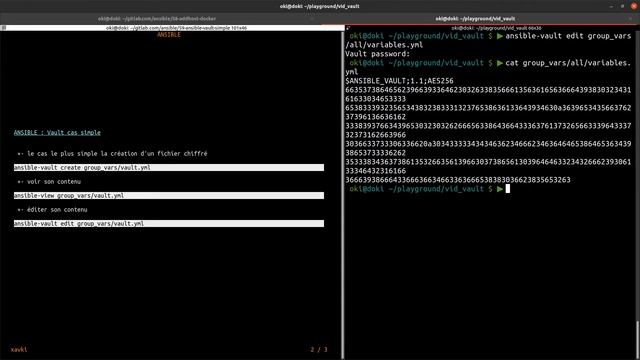Click the window title 'oki@doki: ~/playground/vid_vault'
Viewport: 640px width, 360px height.
point(320,6)
